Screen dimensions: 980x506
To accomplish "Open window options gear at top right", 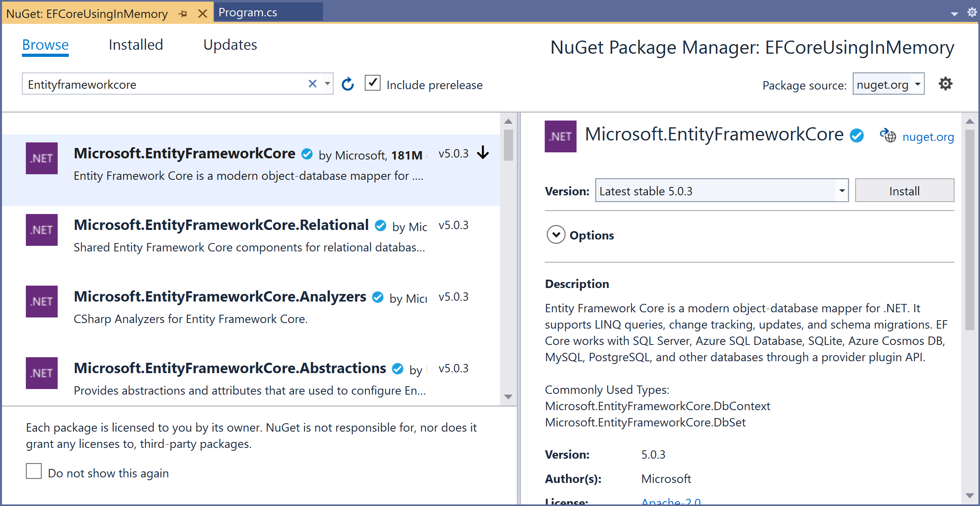I will [x=972, y=12].
